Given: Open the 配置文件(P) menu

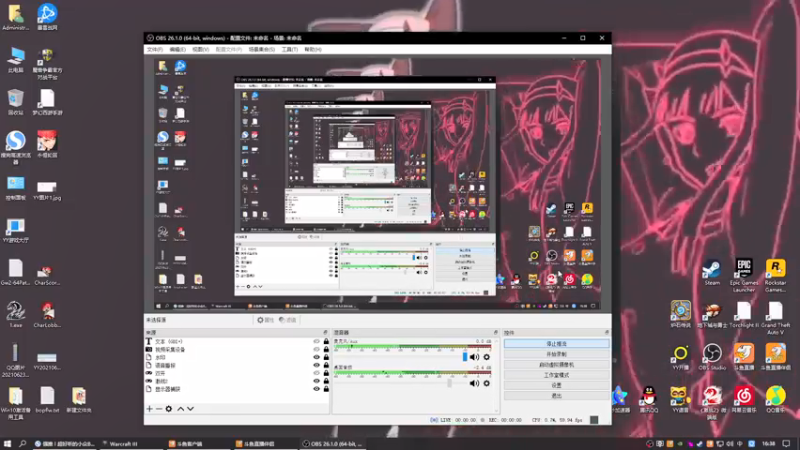Looking at the screenshot, I should tap(229, 49).
